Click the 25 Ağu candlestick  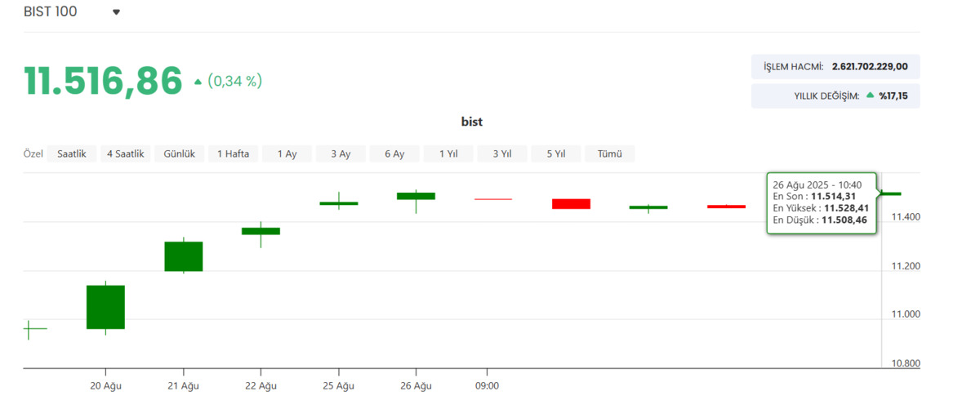point(338,202)
